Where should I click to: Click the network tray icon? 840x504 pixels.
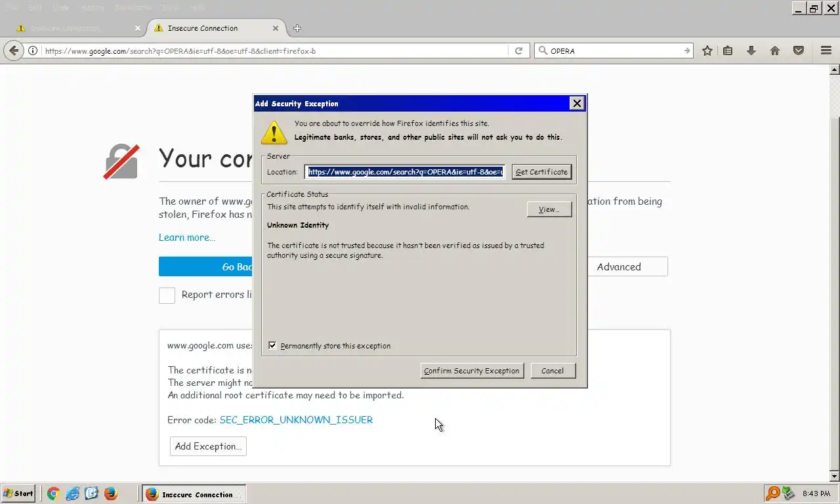pyautogui.click(x=789, y=493)
